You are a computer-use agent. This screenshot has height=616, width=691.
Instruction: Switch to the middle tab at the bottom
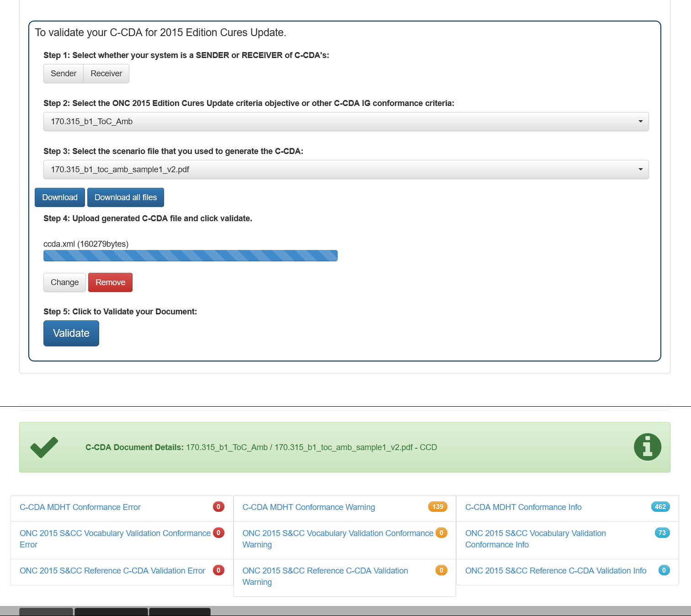[x=111, y=611]
